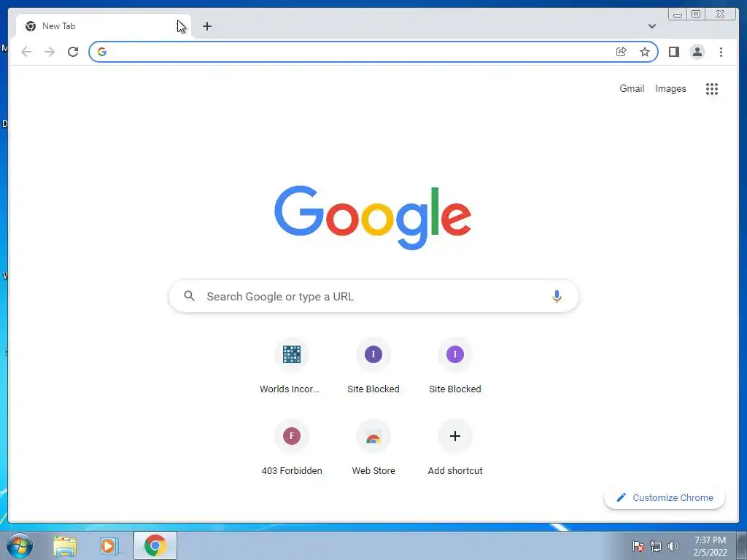
Task: Open the Images link
Action: 670,88
